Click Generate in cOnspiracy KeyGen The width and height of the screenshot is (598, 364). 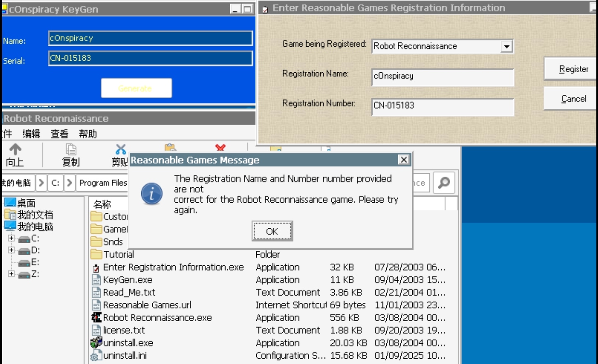click(136, 88)
